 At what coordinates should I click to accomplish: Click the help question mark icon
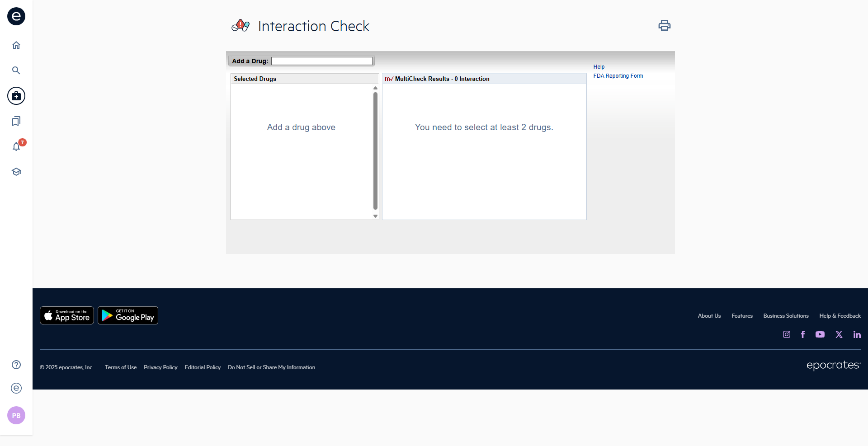pos(16,365)
